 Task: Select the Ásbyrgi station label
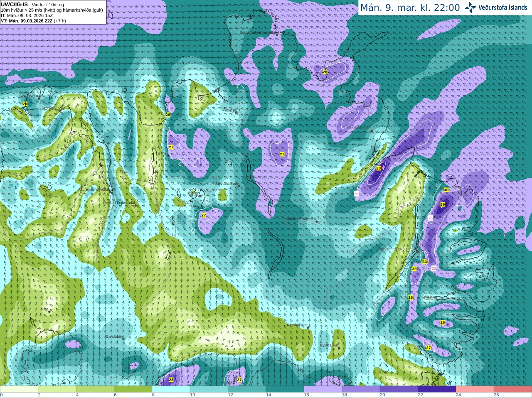click(x=229, y=110)
